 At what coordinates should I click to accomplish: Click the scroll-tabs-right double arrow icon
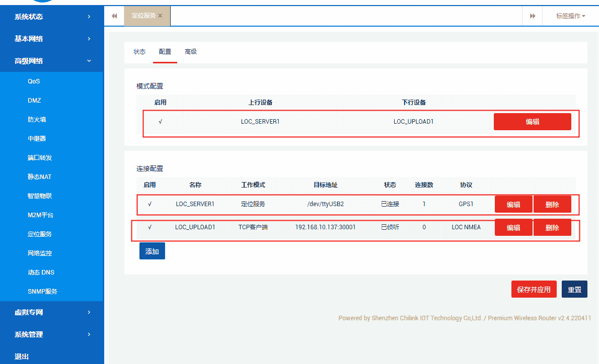[533, 16]
